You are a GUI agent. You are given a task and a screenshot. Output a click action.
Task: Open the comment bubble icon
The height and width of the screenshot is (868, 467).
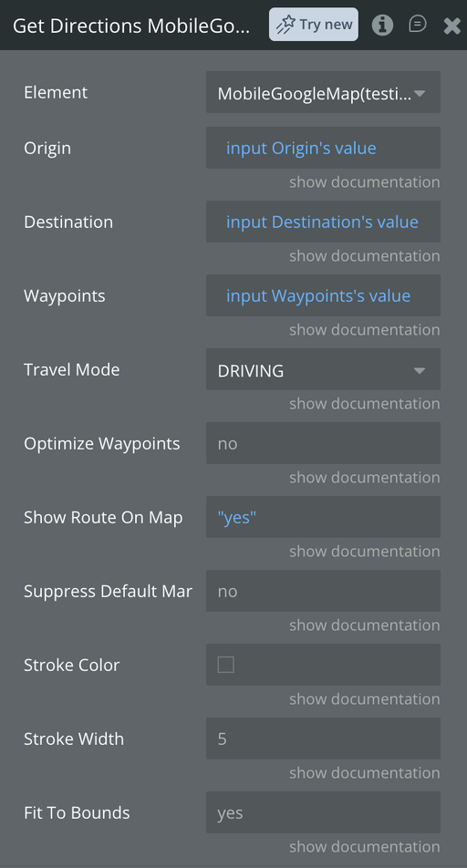(x=417, y=24)
